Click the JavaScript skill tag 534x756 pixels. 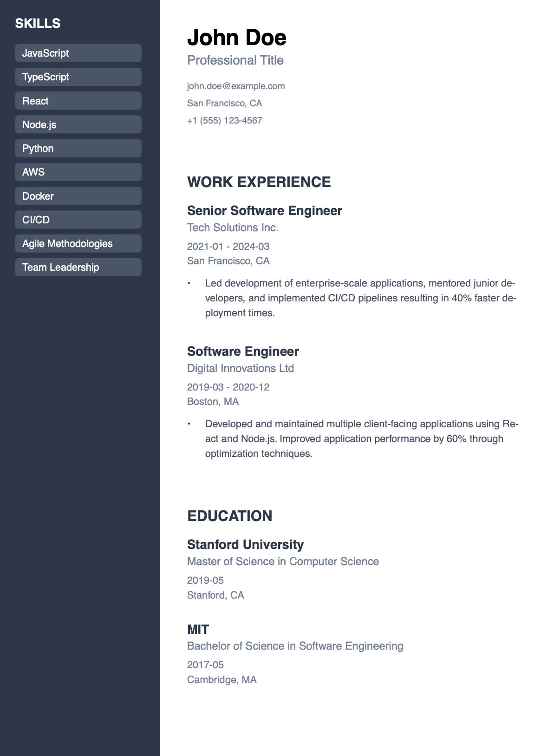tap(78, 53)
